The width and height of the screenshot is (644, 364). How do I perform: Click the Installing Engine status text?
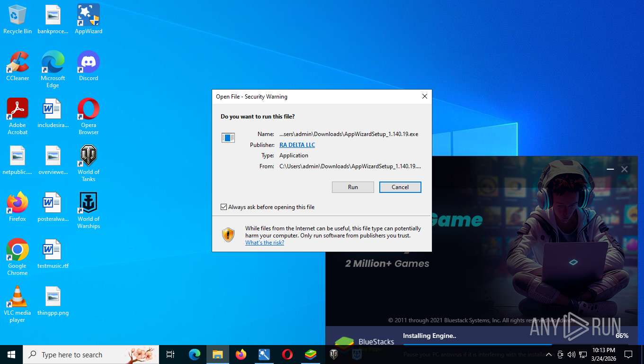[x=429, y=336]
